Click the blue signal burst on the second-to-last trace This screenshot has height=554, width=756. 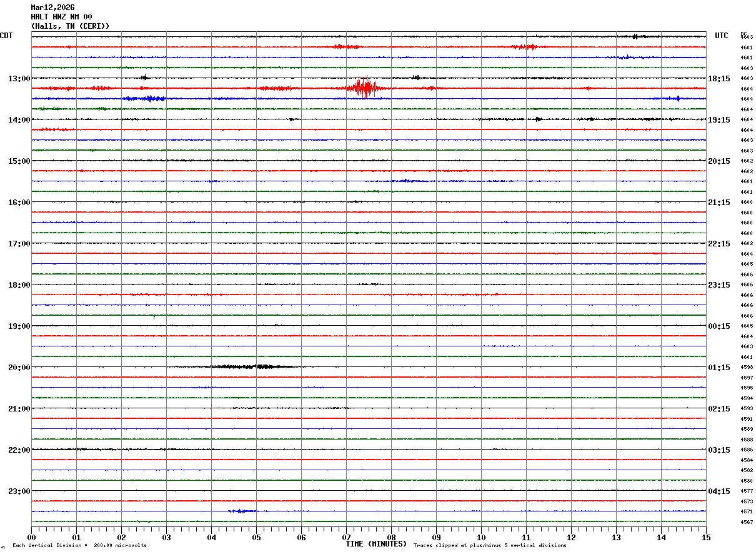coord(242,511)
